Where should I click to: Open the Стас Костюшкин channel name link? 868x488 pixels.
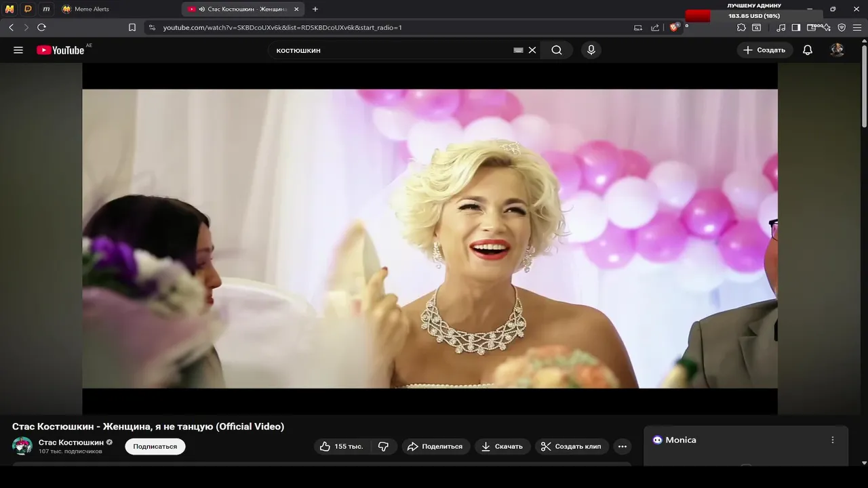click(x=71, y=443)
